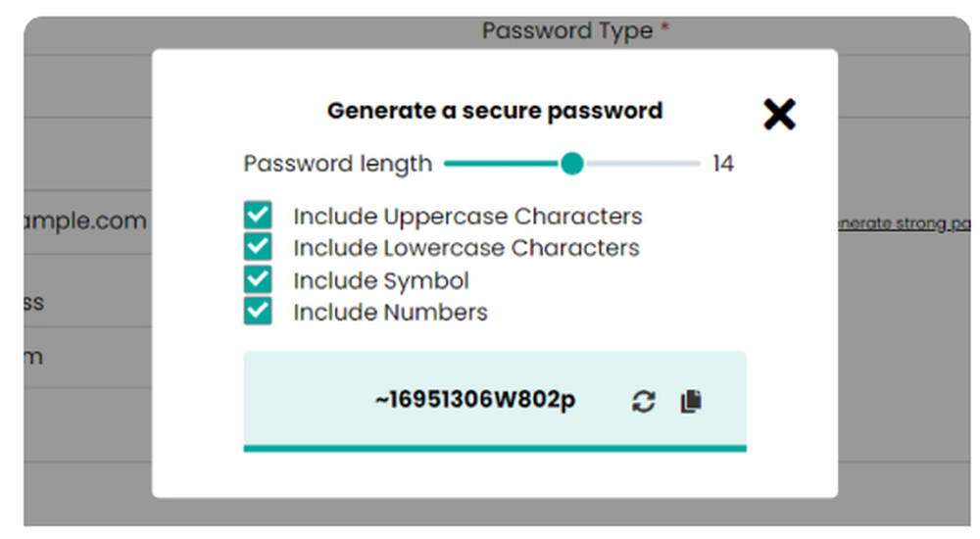The width and height of the screenshot is (980, 539).
Task: Click the password length value 14
Action: pos(723,164)
